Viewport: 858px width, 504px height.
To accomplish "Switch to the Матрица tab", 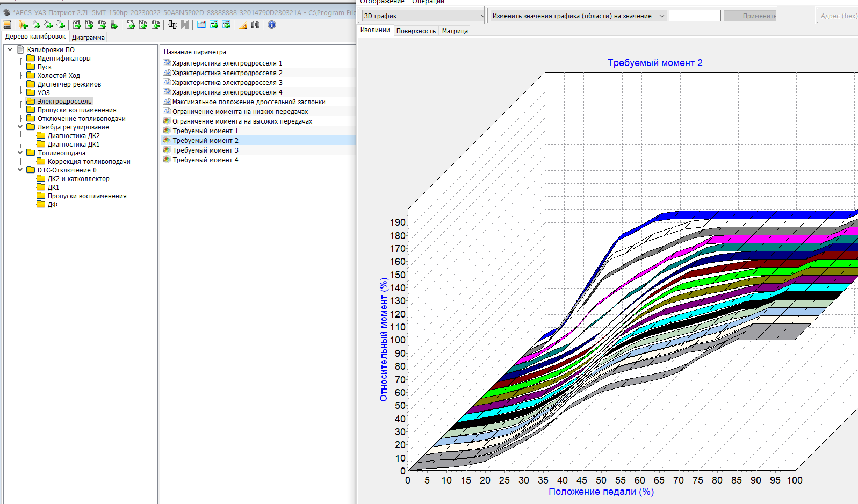I will [x=455, y=31].
